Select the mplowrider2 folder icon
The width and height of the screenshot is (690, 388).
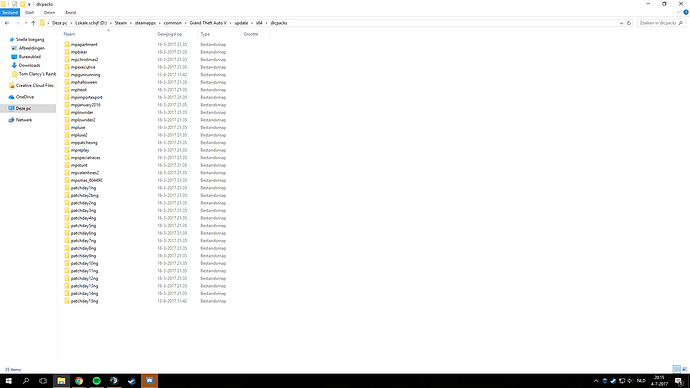point(66,120)
